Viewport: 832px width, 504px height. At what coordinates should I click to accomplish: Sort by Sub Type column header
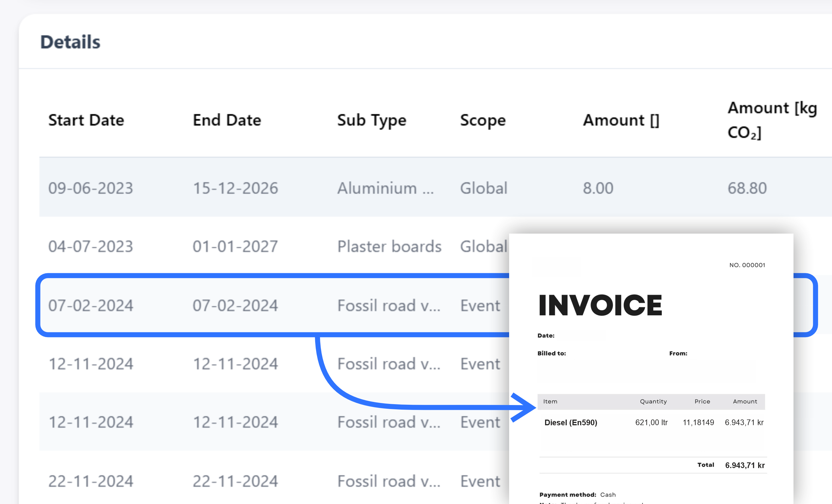[x=371, y=120]
